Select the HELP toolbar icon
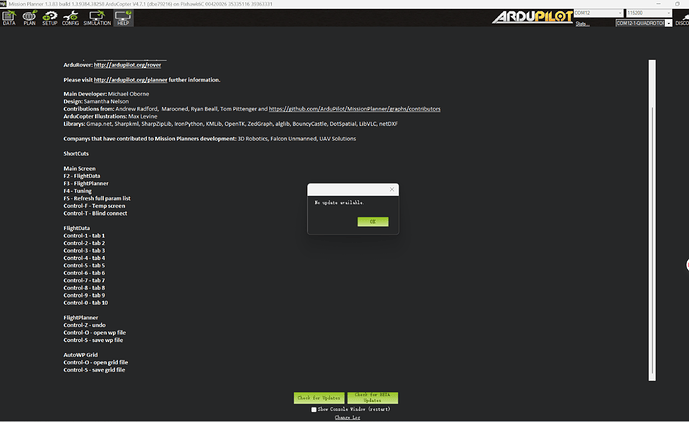 (123, 18)
